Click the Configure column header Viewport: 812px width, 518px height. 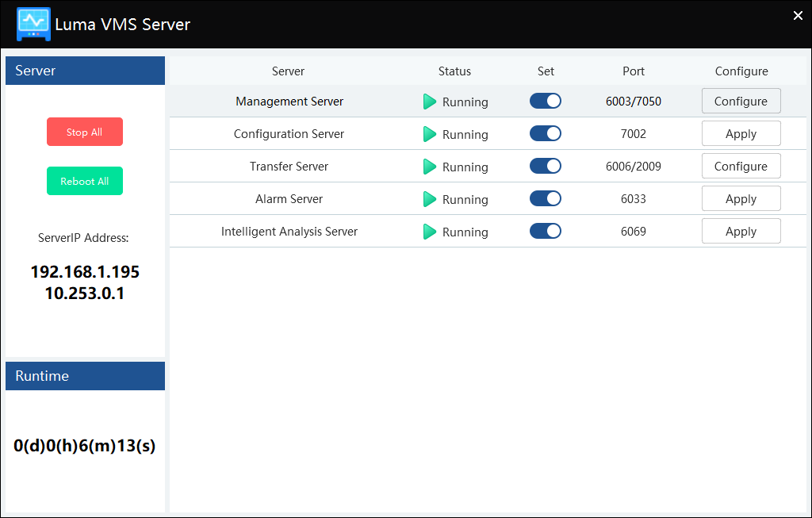(741, 71)
